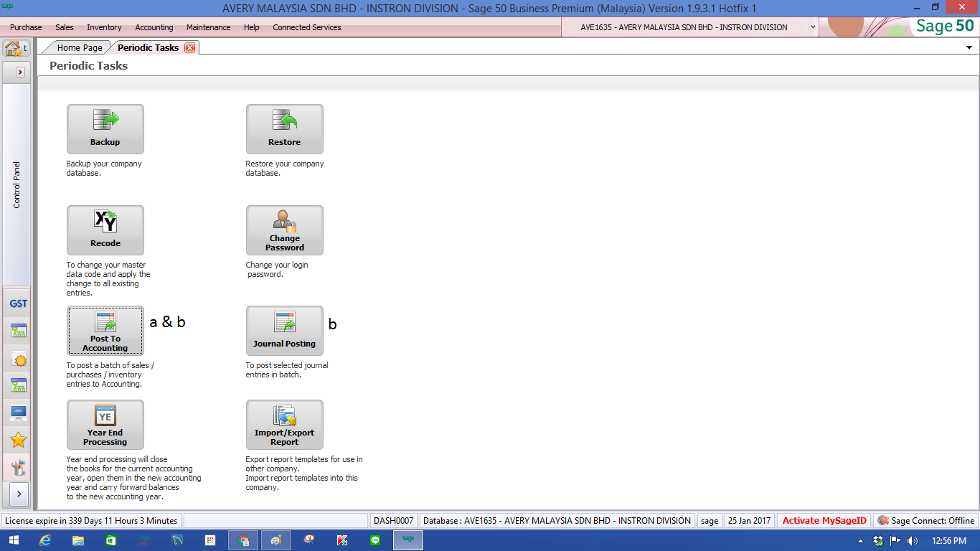The width and height of the screenshot is (980, 551).
Task: Show hidden system tray icons
Action: pyautogui.click(x=861, y=540)
